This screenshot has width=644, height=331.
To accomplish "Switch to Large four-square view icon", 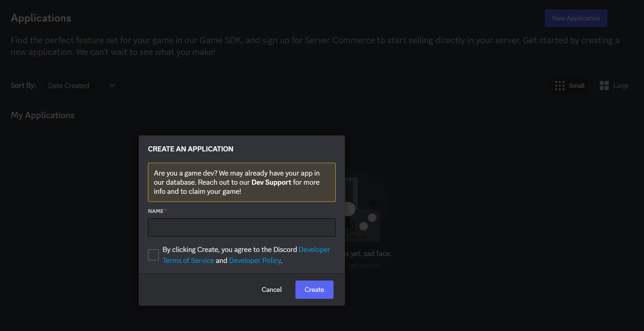I will 604,85.
